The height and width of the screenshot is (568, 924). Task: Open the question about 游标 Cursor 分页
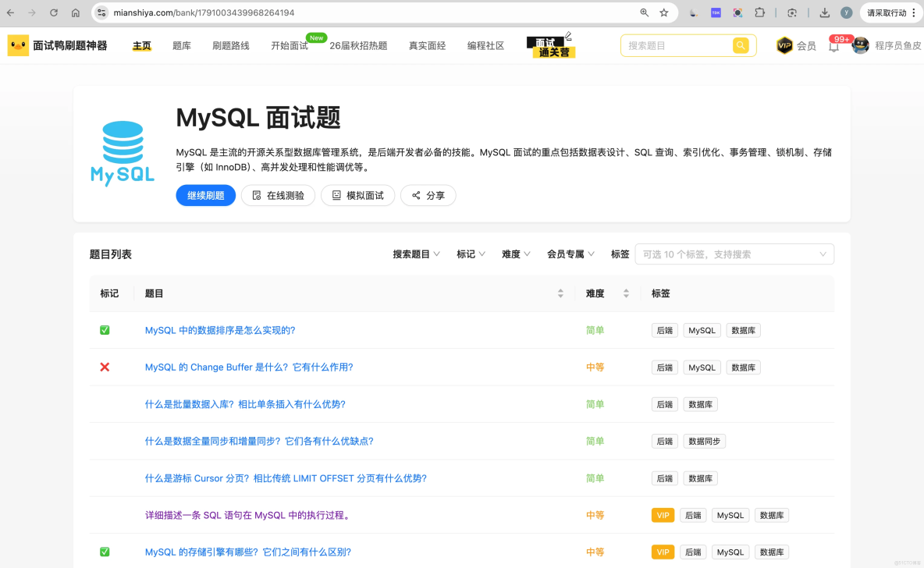pos(286,477)
